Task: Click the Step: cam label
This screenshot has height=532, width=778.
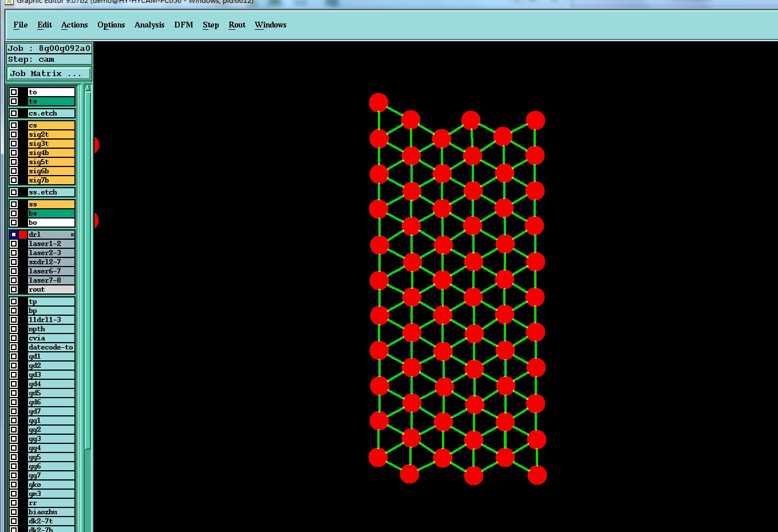Action: coord(49,59)
